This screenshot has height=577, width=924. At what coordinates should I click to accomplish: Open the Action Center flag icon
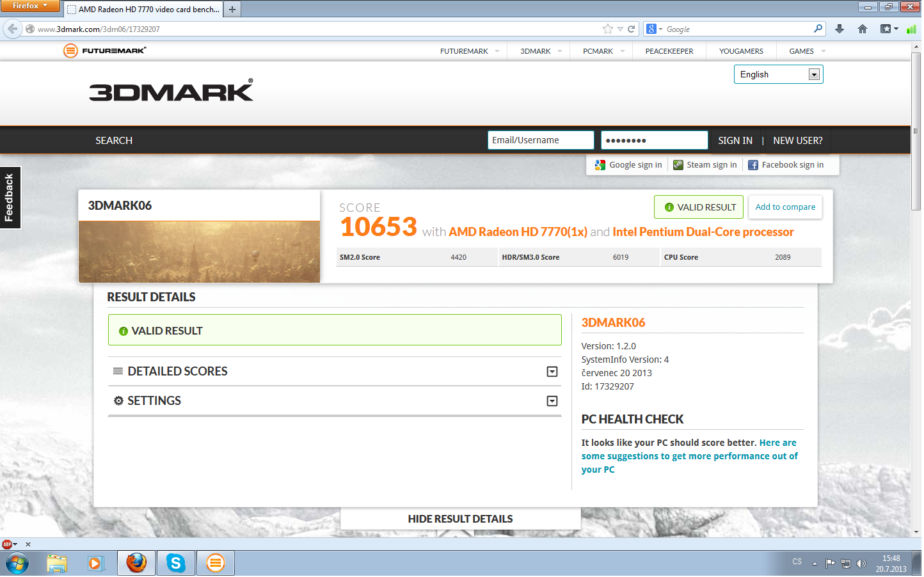(831, 564)
